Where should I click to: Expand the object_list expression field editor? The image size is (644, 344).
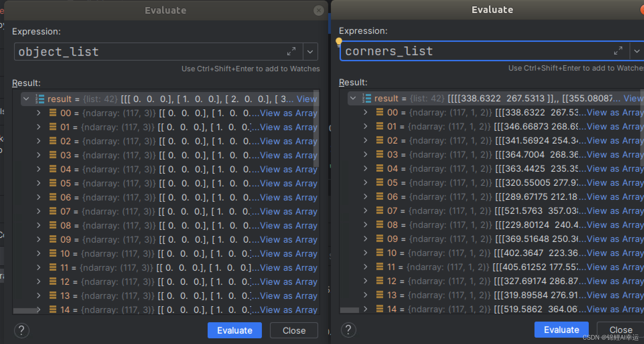291,52
